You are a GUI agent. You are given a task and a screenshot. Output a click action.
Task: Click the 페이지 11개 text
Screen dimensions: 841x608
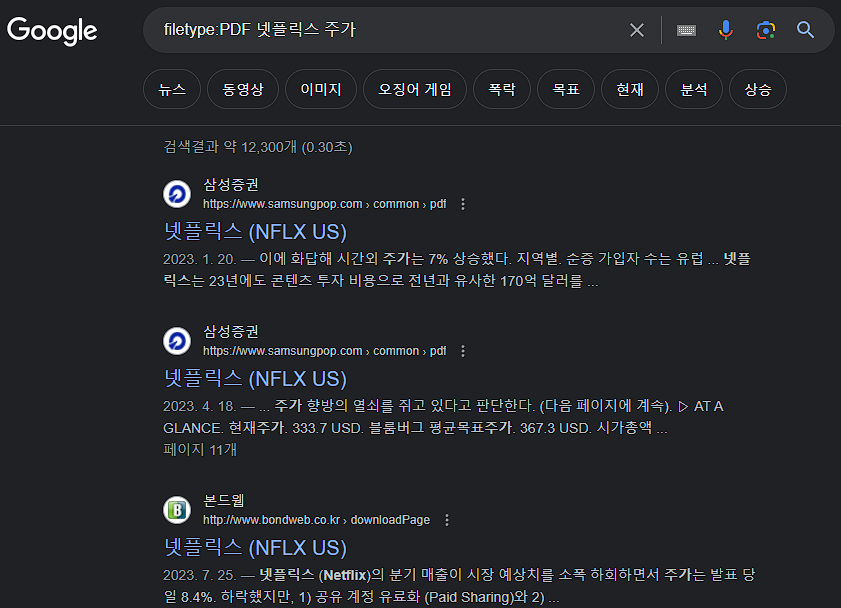(x=200, y=449)
